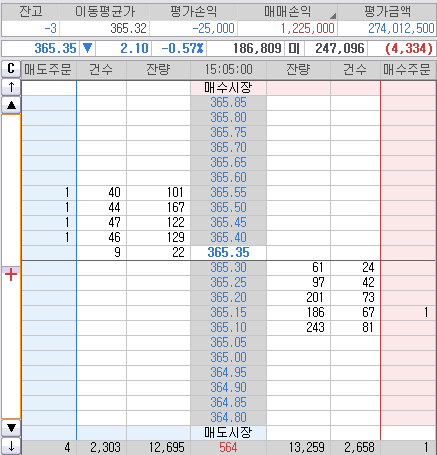Click bid quantity 201 at 365.20
Viewport: 437px width, 455px height.
(x=298, y=298)
